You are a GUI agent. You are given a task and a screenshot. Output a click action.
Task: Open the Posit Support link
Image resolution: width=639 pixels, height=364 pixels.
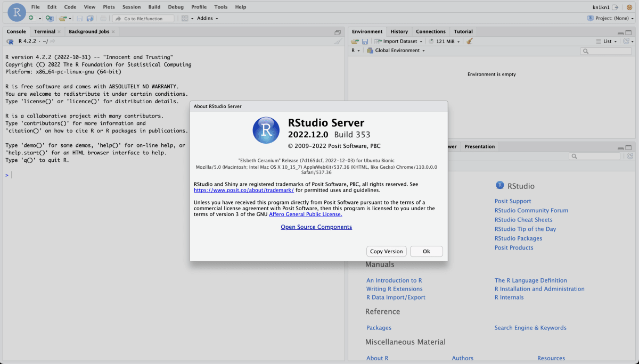513,201
